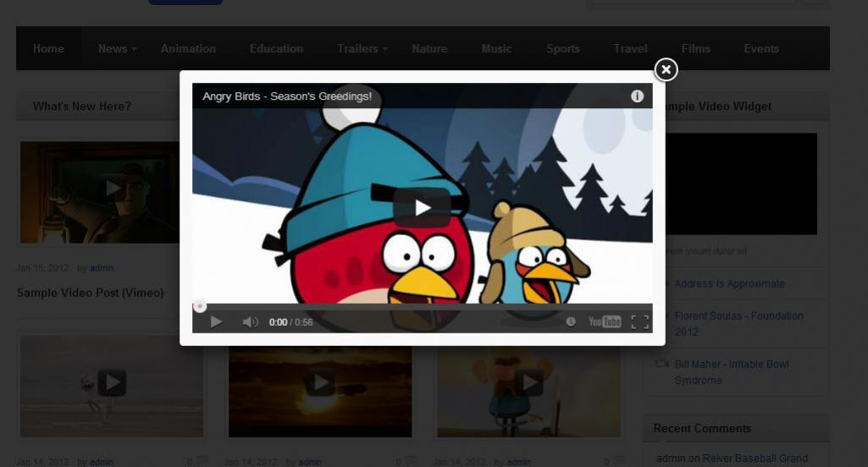Open the video on YouTube via logo
Screen dimensions: 868x467
(605, 321)
